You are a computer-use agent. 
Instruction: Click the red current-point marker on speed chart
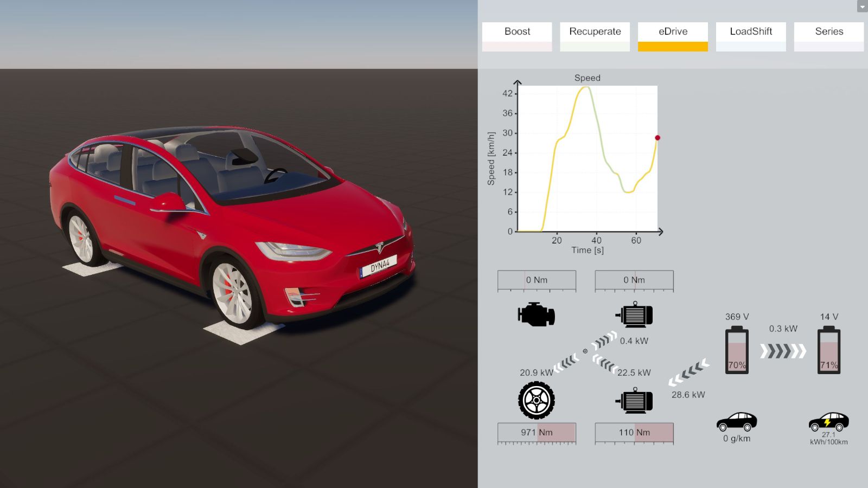(x=658, y=138)
